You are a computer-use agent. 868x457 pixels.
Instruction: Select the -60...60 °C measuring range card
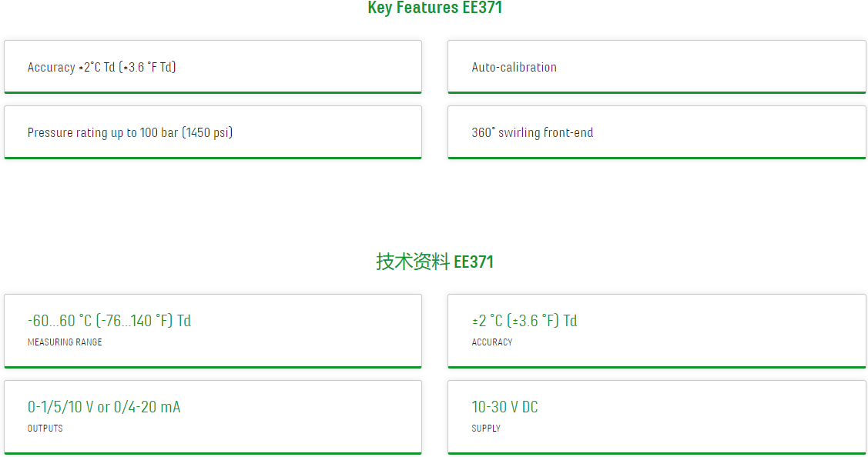pos(213,331)
